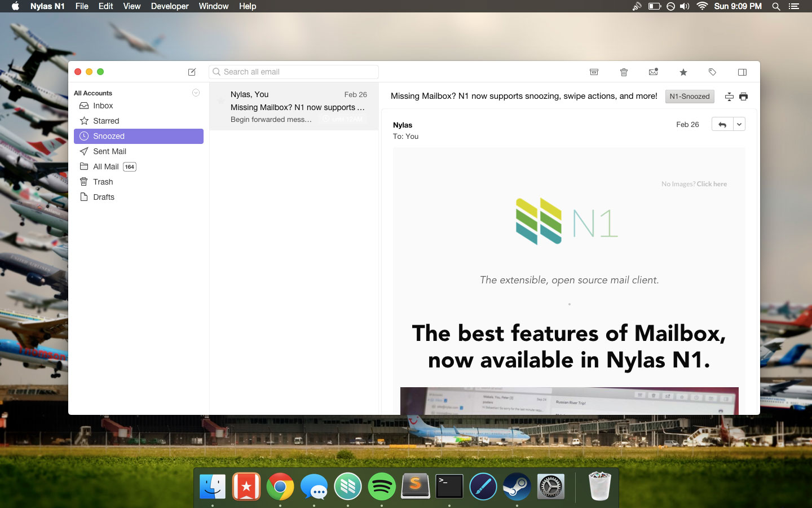Click the 164 unread count badge
This screenshot has height=508, width=812.
(130, 167)
